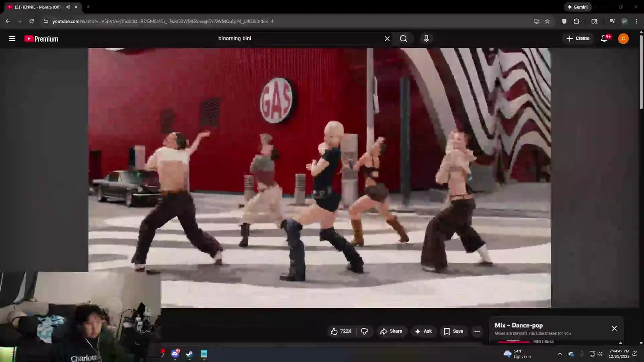Image resolution: width=644 pixels, height=362 pixels.
Task: Open media controls music icon
Action: tap(612, 21)
